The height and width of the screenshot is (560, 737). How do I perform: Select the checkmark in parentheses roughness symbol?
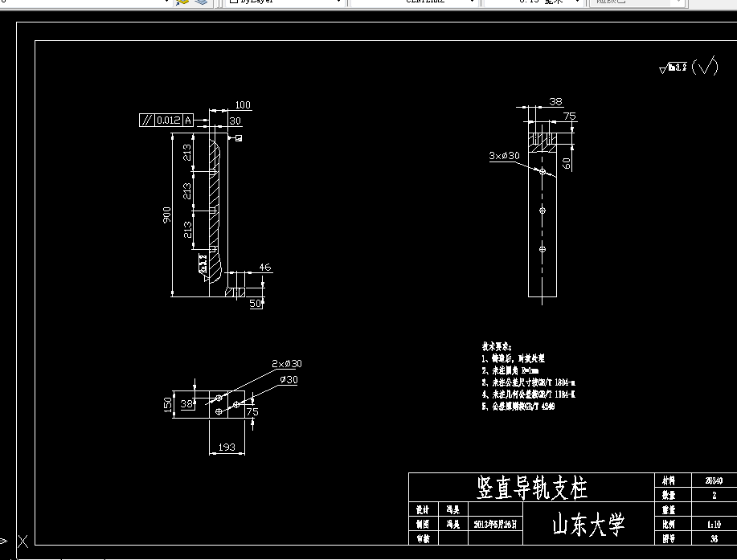click(x=705, y=66)
